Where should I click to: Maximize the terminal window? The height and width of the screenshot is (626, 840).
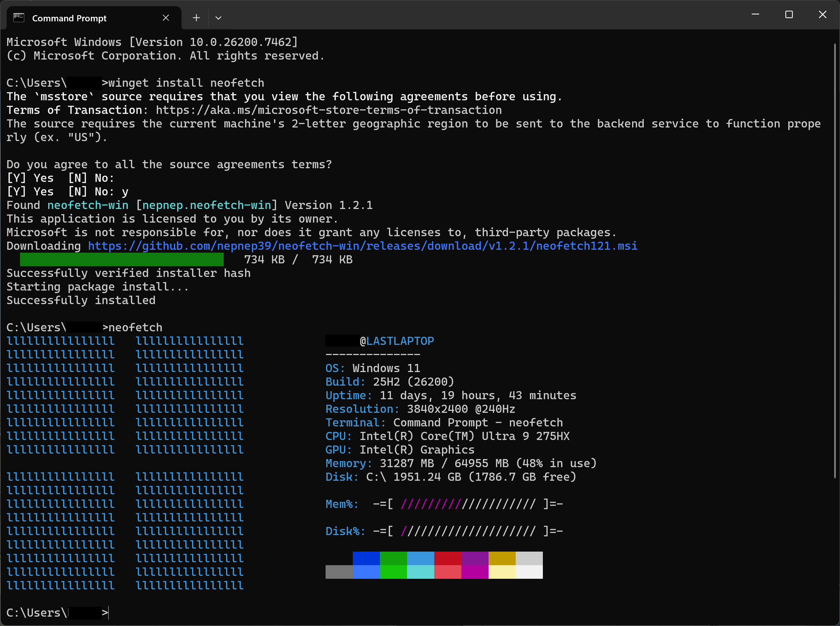tap(789, 15)
